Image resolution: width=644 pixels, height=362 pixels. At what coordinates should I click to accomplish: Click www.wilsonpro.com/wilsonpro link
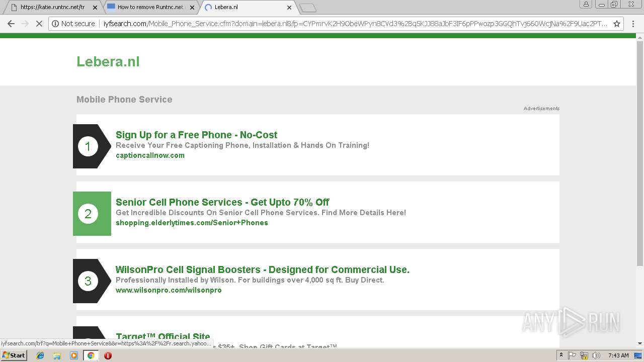(x=169, y=290)
